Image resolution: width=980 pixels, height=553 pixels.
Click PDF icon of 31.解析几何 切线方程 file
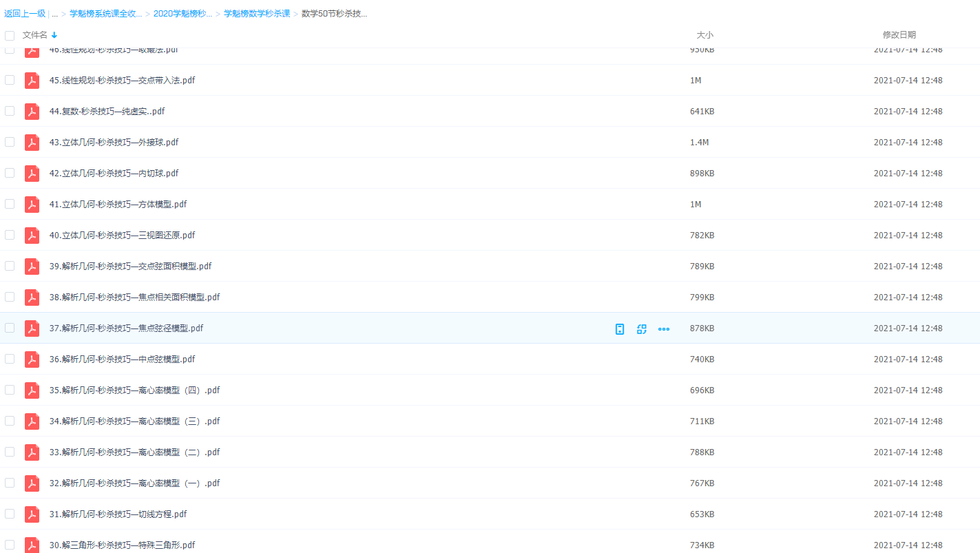tap(32, 514)
